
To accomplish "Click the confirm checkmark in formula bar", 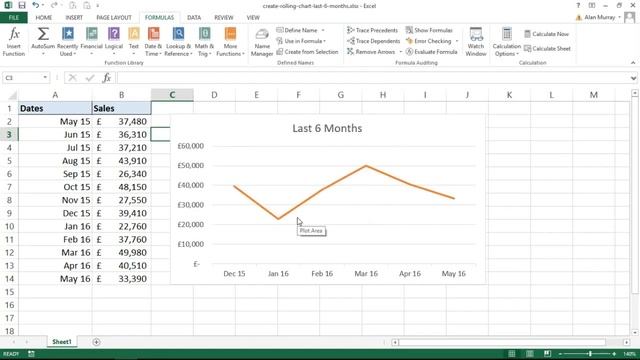I will pos(90,78).
